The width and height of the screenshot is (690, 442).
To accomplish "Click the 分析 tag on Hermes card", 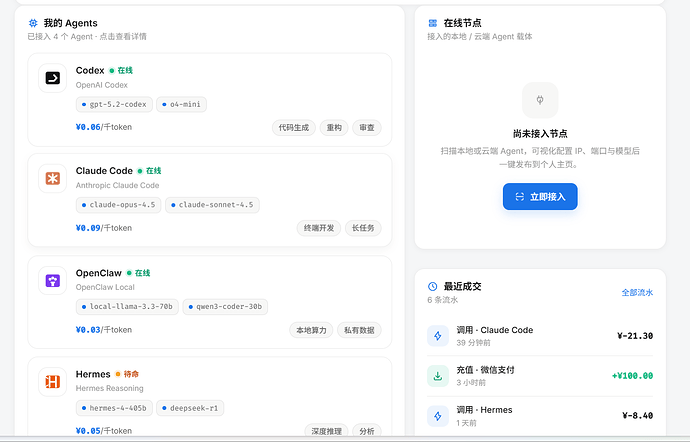I will pyautogui.click(x=367, y=431).
